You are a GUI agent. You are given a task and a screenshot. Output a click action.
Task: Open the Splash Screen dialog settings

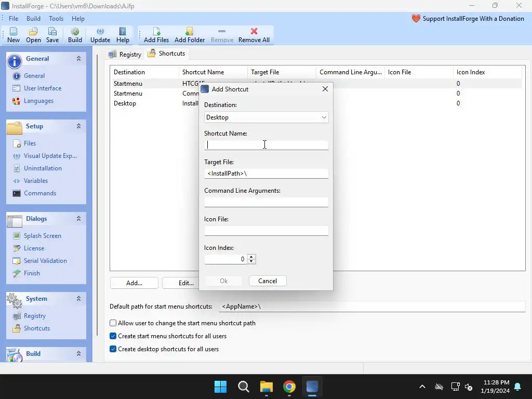[x=42, y=236]
